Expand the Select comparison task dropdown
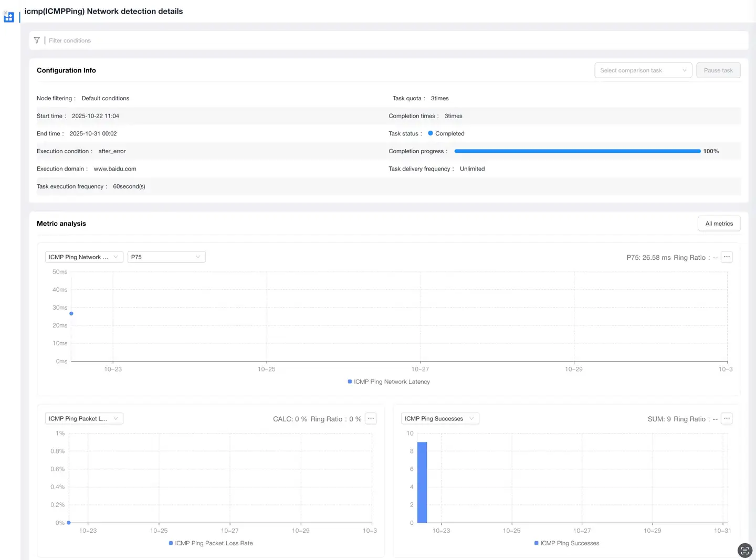Viewport: 756px width, 560px height. (x=643, y=70)
